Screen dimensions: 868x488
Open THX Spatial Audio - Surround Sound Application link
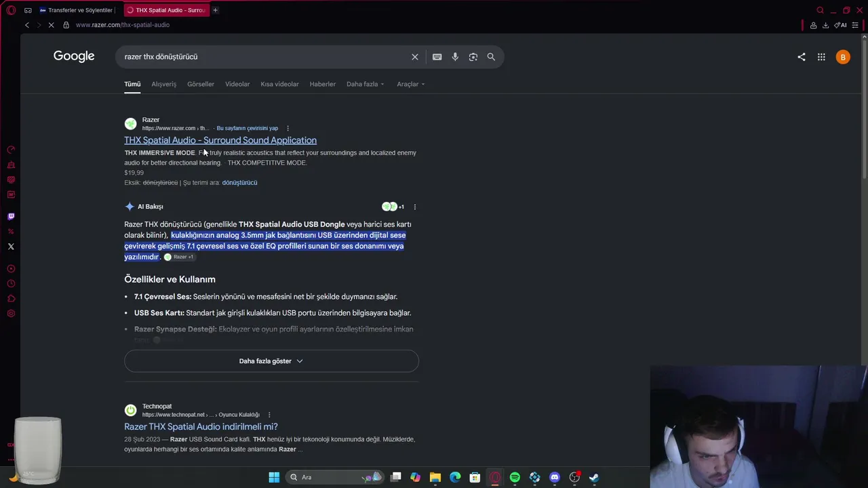point(220,140)
